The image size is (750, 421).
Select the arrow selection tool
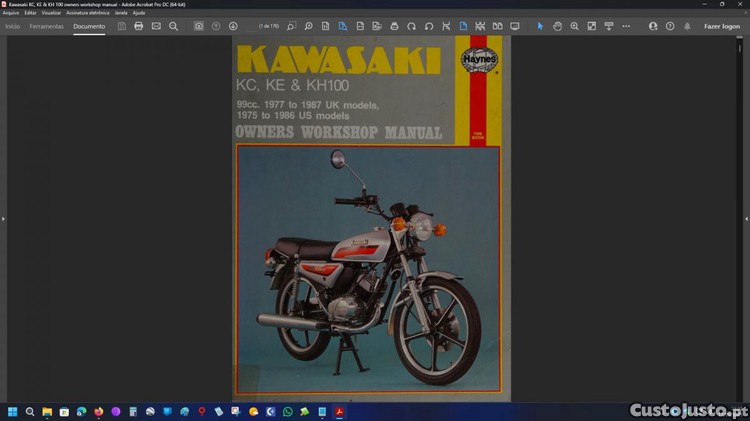pos(540,26)
